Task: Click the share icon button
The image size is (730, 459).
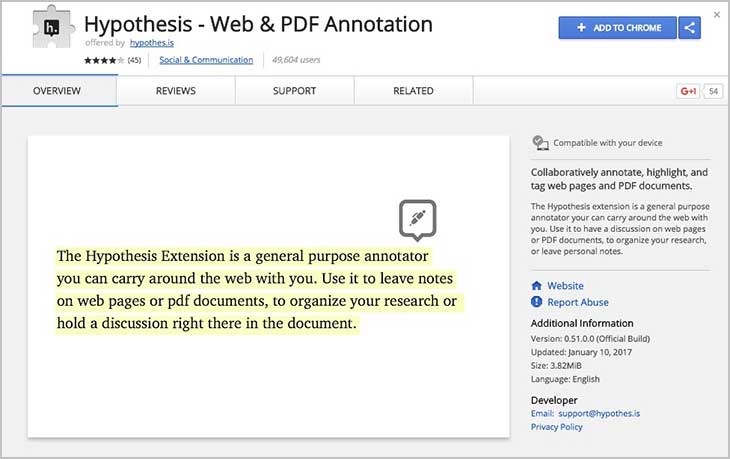Action: point(689,28)
